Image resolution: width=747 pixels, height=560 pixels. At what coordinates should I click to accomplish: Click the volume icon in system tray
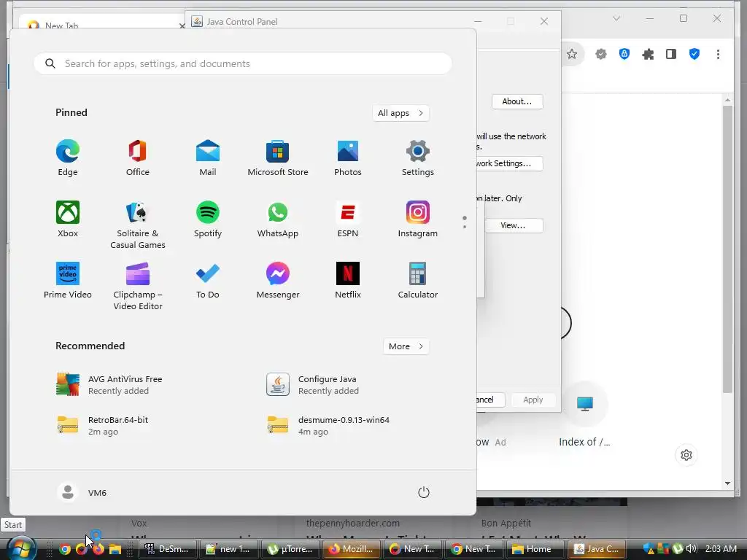click(x=692, y=548)
